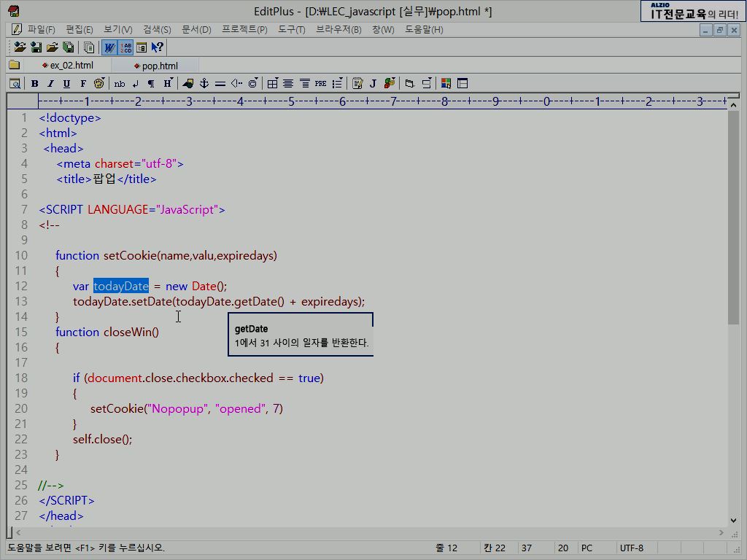Click the UTF-8 encoding status entry
The image size is (747, 560).
click(x=632, y=548)
